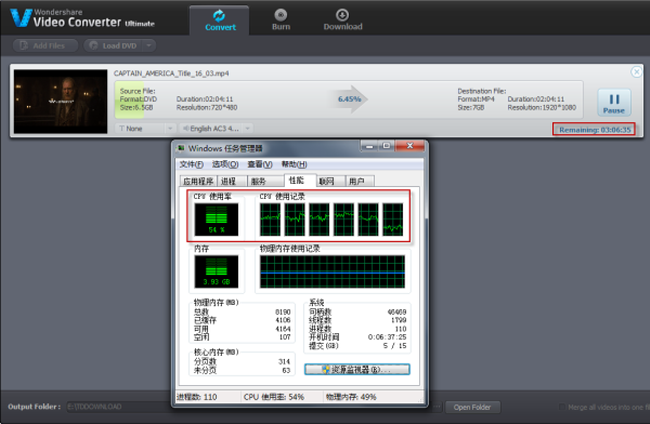Switch to the 用户 tab in Task Manager
Screen dimensions: 650x424
point(360,181)
